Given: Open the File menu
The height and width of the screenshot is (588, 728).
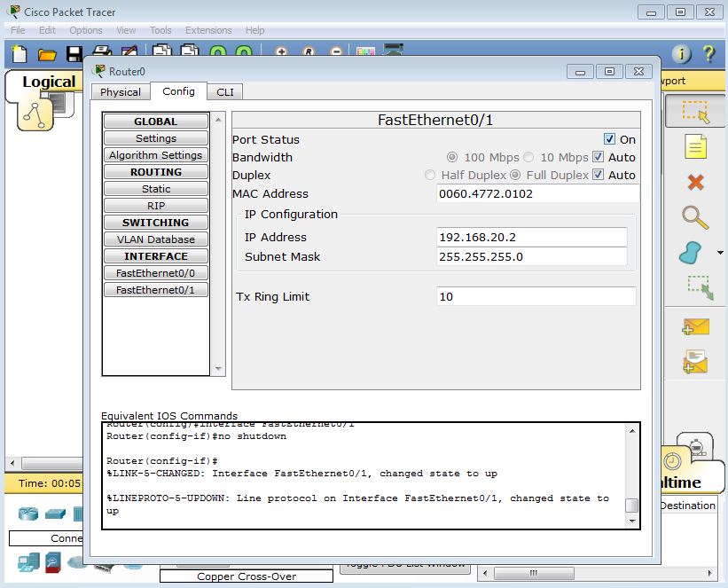Looking at the screenshot, I should (18, 30).
